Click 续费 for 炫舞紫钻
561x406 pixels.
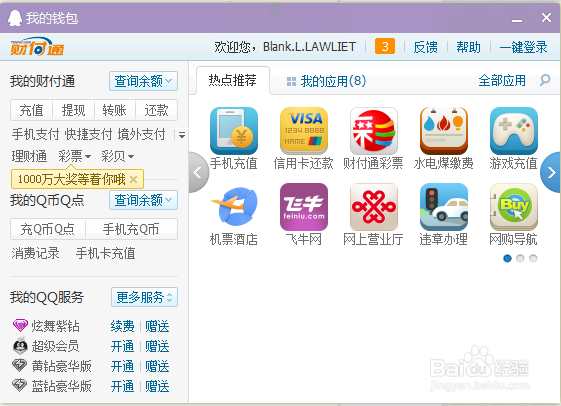(122, 326)
